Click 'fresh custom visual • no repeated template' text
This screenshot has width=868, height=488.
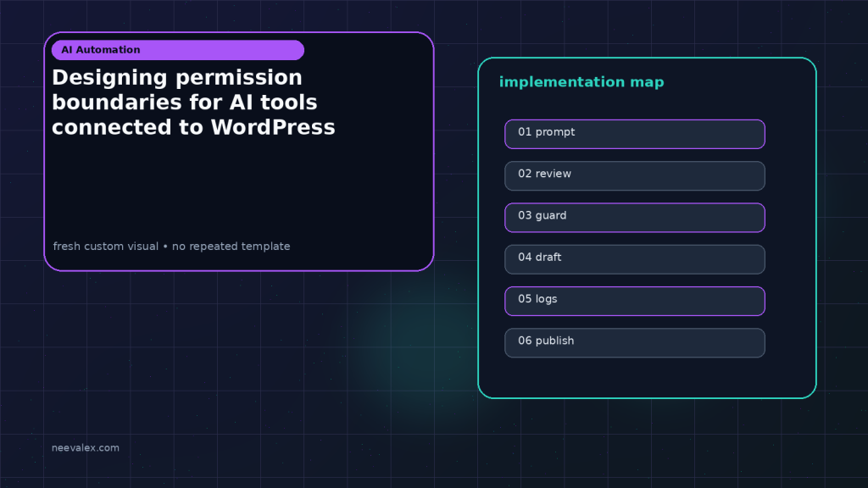[x=171, y=247]
